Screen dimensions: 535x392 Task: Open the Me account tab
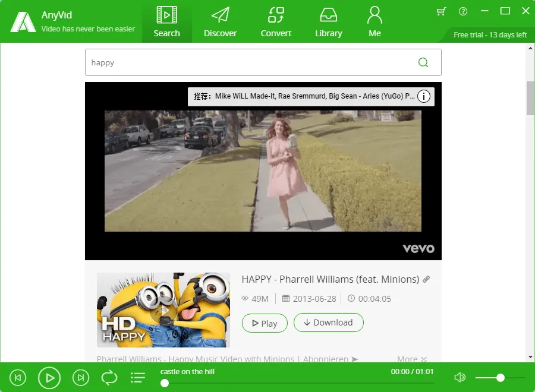coord(374,21)
